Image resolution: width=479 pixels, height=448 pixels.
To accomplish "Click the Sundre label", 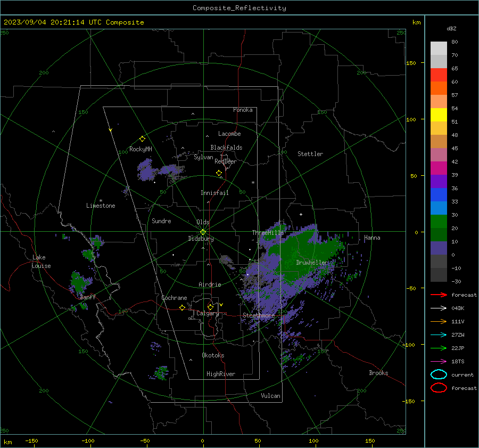I will 161,221.
